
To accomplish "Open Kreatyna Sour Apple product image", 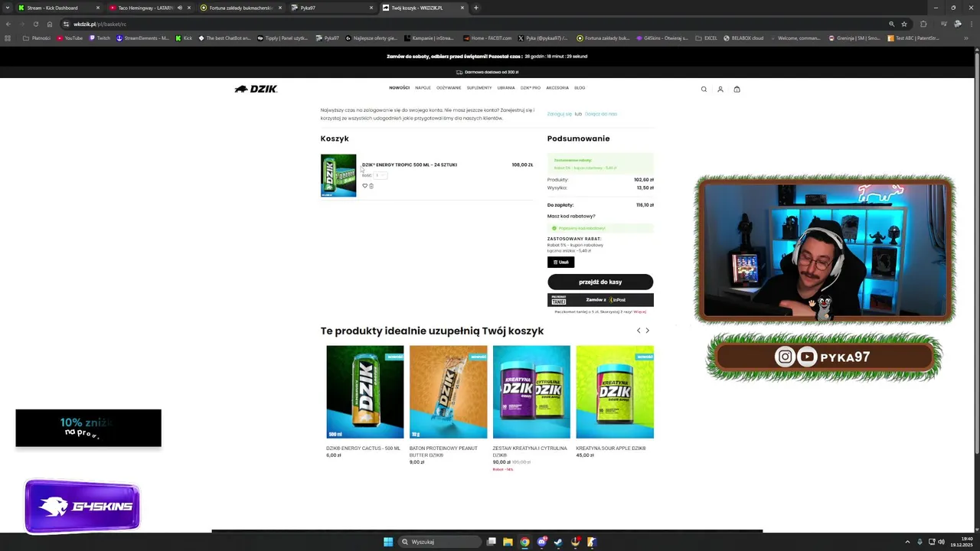I will point(615,392).
